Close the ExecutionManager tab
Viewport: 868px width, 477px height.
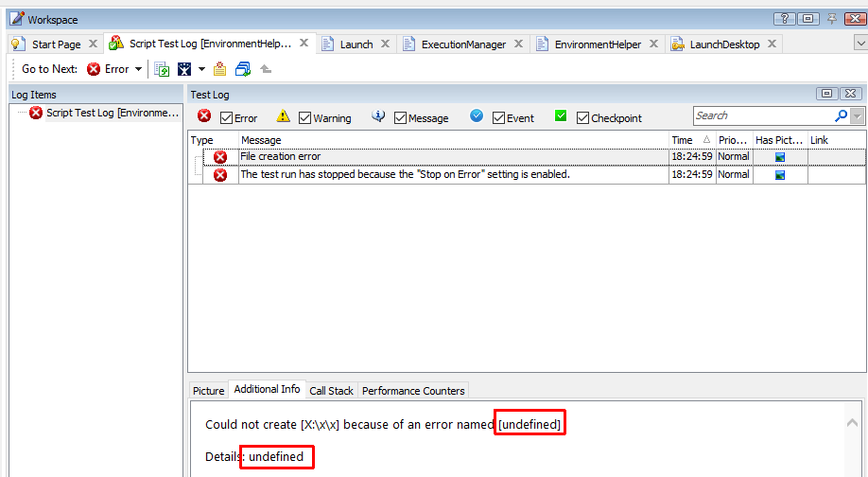pyautogui.click(x=519, y=44)
